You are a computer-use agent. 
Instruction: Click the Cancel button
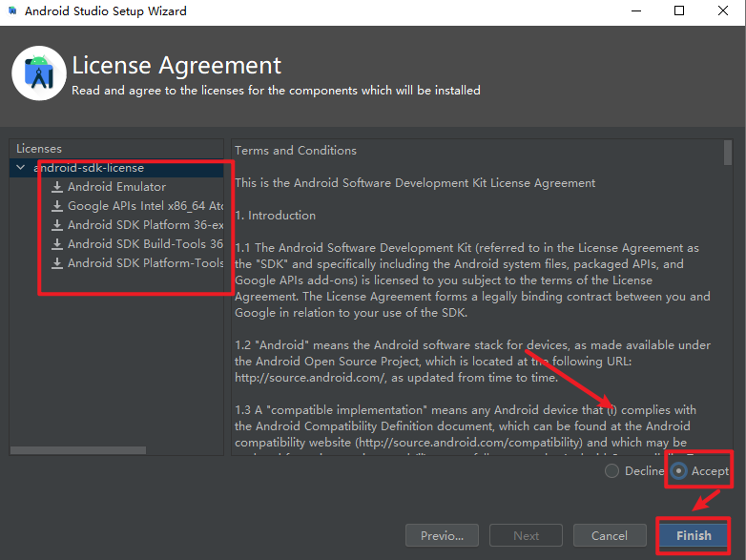pyautogui.click(x=610, y=536)
